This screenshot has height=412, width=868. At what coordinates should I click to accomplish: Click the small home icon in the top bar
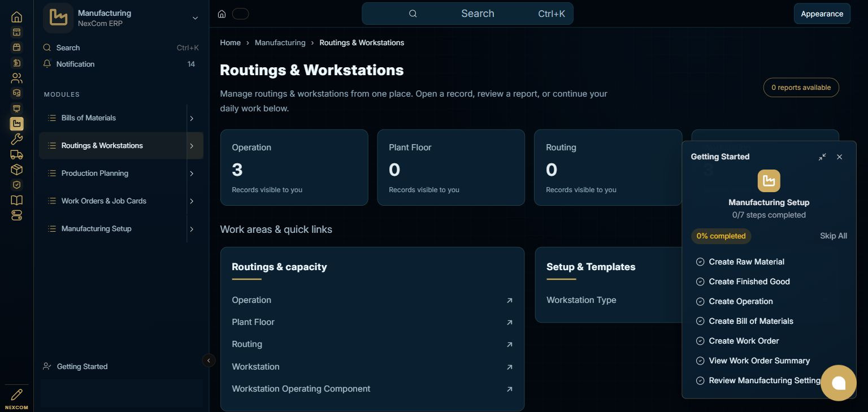pos(222,14)
